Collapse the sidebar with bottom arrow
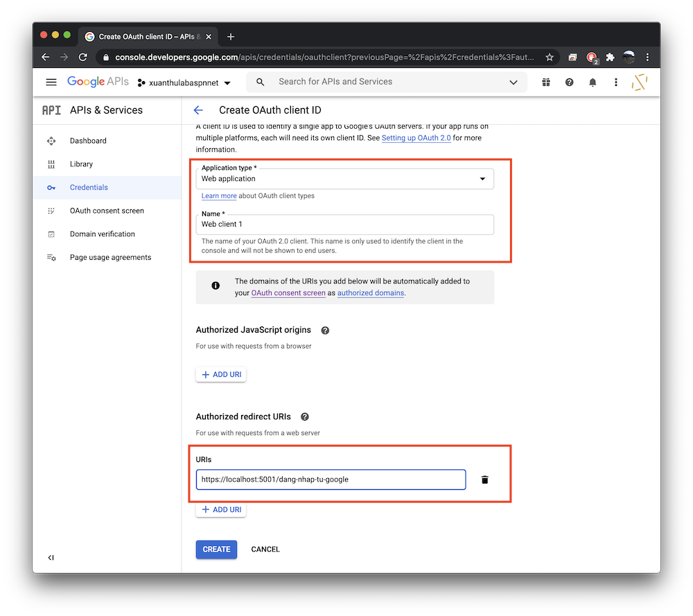This screenshot has height=616, width=693. coord(51,558)
